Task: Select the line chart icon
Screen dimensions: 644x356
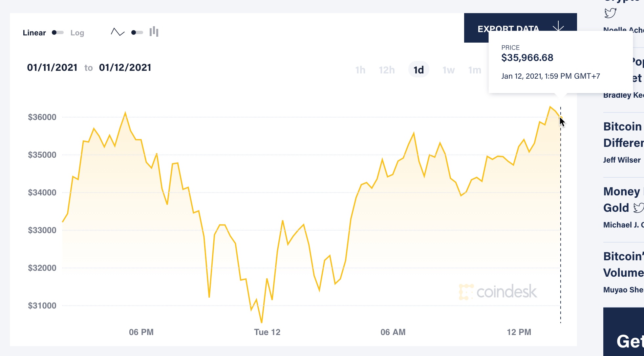Action: (x=118, y=32)
